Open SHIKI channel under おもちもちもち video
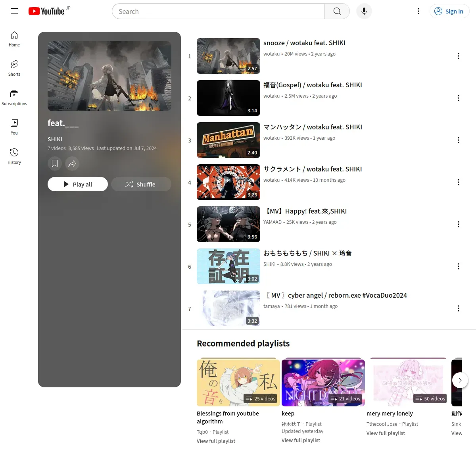The image size is (476, 454). pyautogui.click(x=269, y=264)
